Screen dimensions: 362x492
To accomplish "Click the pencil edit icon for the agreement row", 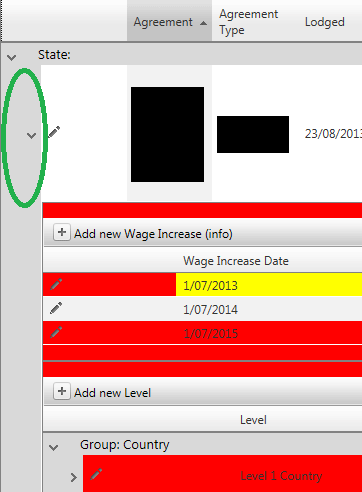I will (54, 132).
